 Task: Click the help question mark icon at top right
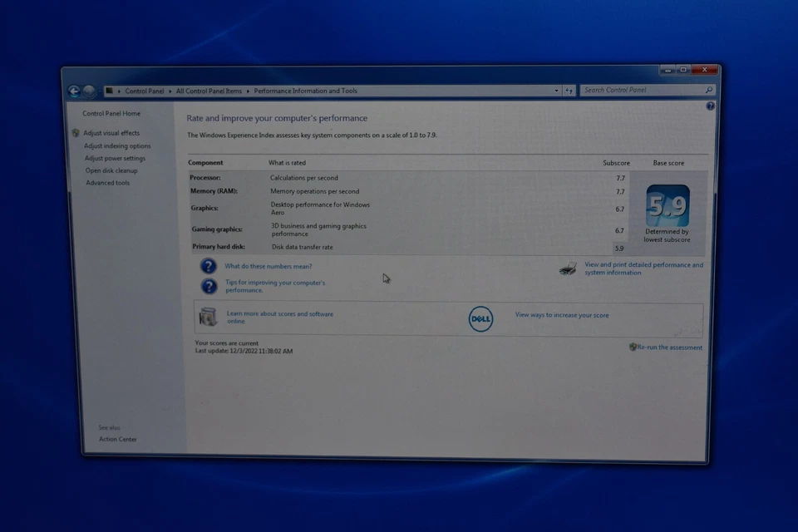coord(710,106)
